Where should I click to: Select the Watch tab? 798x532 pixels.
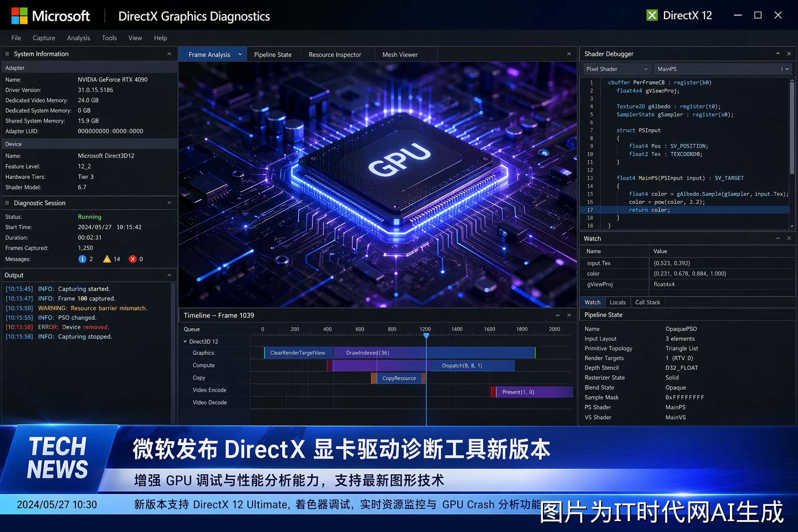pyautogui.click(x=592, y=302)
